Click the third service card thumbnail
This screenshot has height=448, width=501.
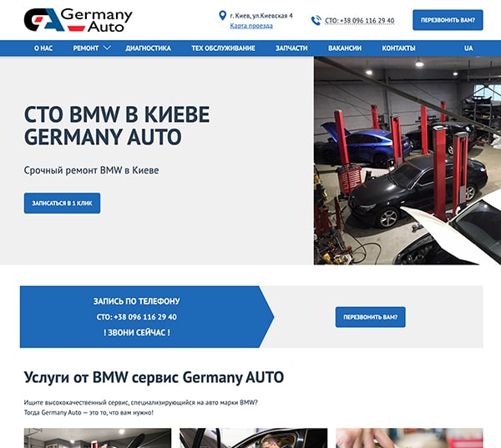tap(409, 438)
